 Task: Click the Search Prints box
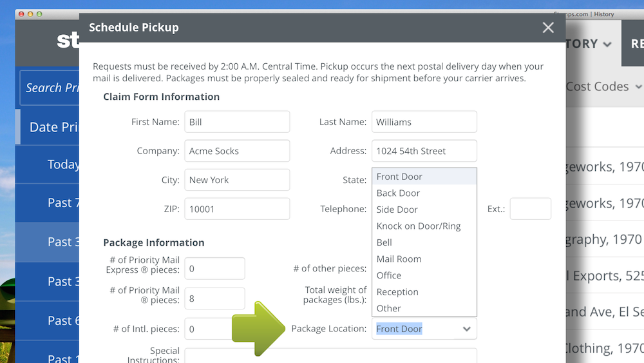(x=50, y=88)
